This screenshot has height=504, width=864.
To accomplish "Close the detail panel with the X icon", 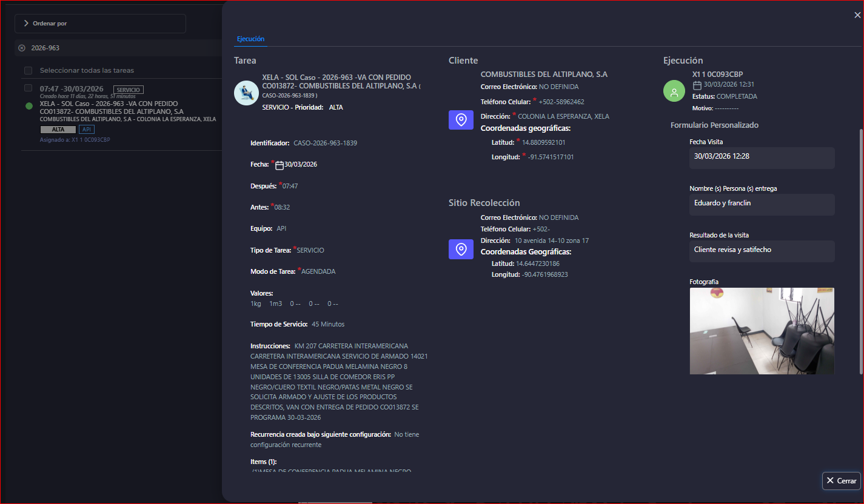I will tap(857, 16).
